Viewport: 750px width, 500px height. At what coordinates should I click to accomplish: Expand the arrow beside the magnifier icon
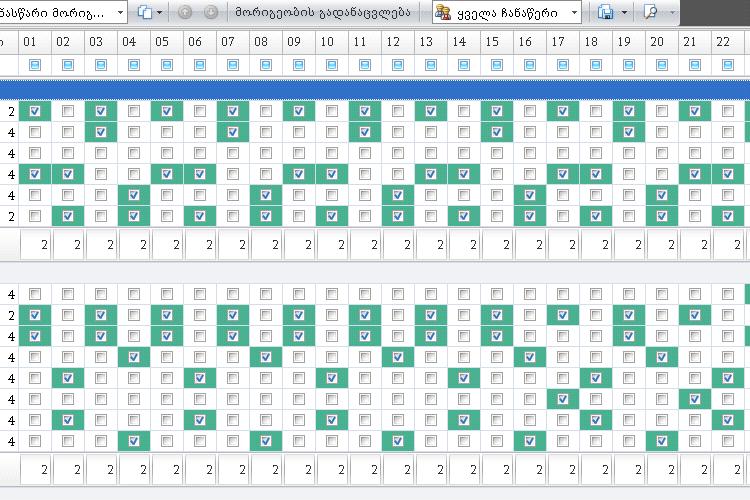(x=672, y=12)
